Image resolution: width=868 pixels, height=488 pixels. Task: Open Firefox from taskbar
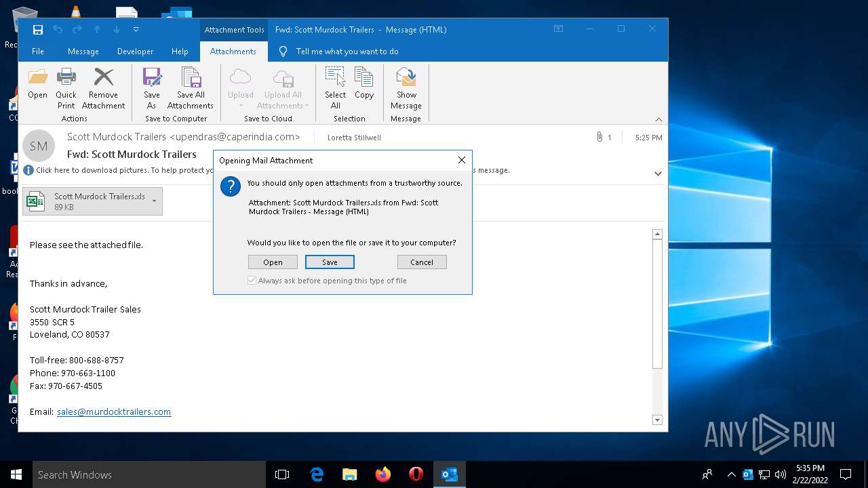coord(383,474)
